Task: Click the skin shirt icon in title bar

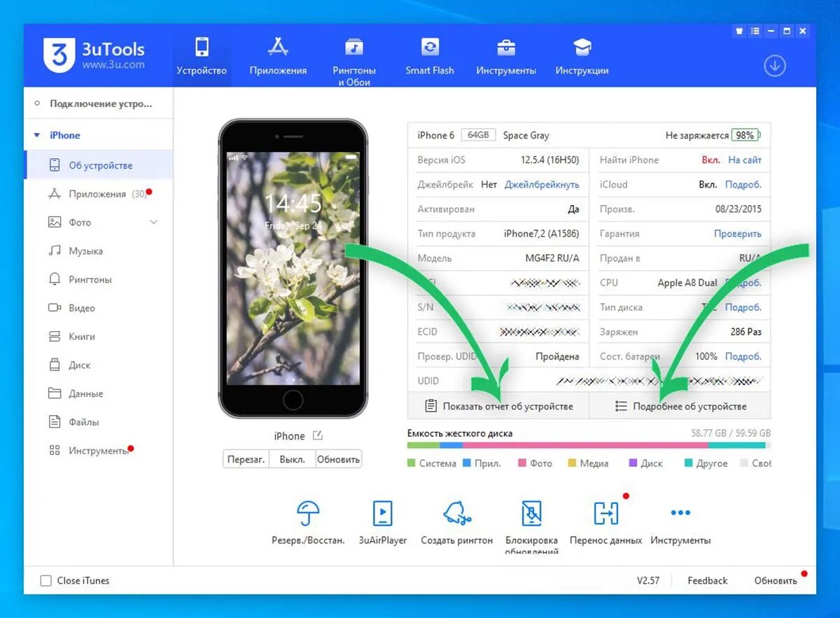Action: click(739, 31)
